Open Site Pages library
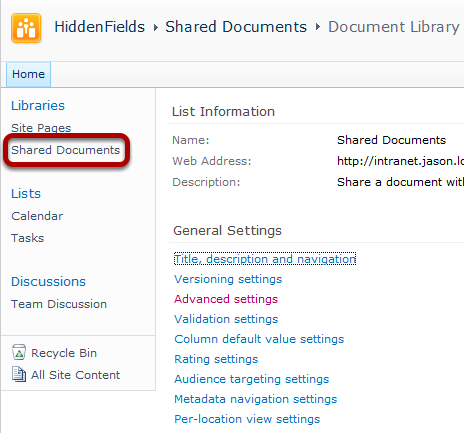Viewport: 464px width, 433px height. tap(41, 128)
